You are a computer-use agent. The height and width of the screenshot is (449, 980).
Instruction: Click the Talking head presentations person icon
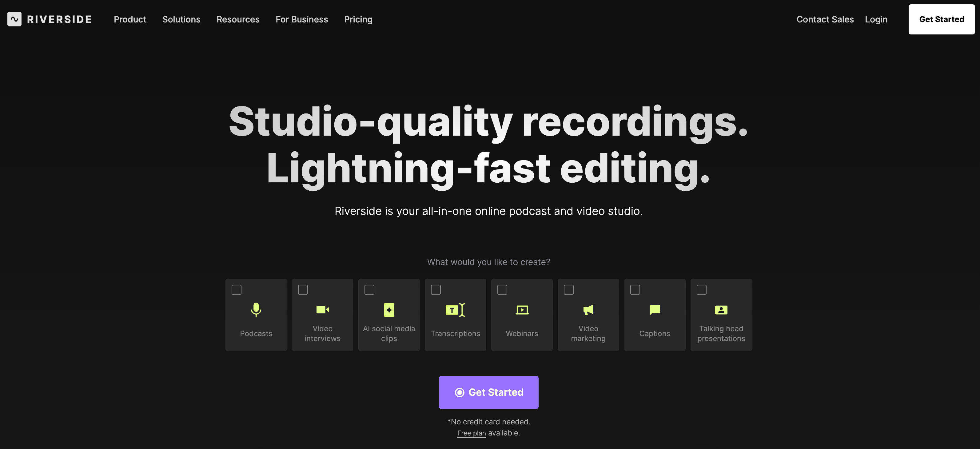[x=721, y=310]
